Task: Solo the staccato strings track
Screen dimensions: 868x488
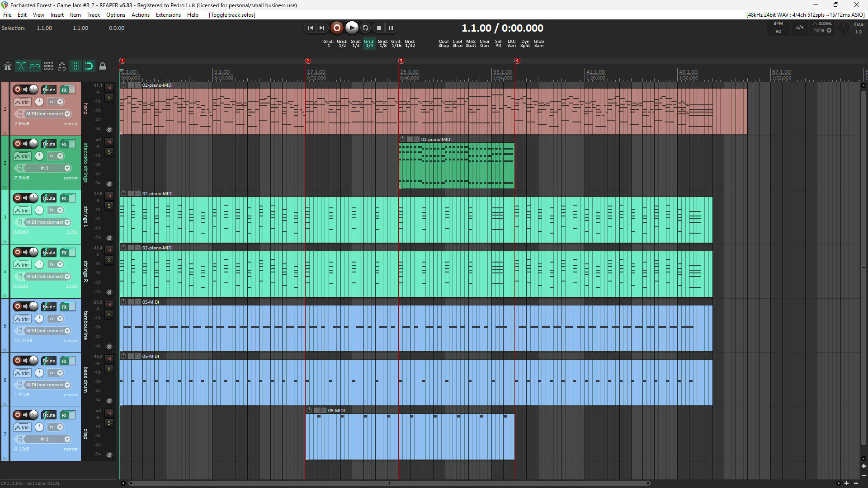Action: (x=109, y=152)
